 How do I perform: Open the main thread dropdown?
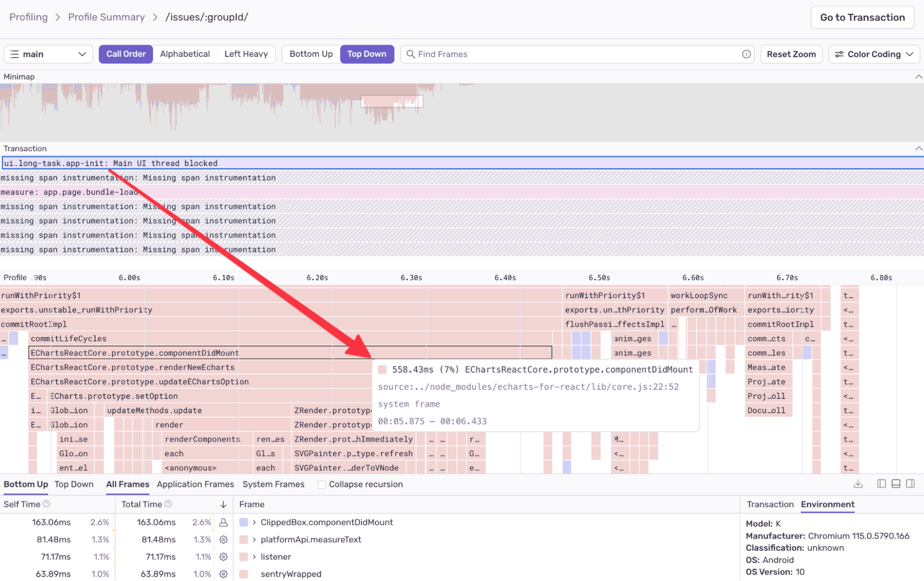pos(48,54)
